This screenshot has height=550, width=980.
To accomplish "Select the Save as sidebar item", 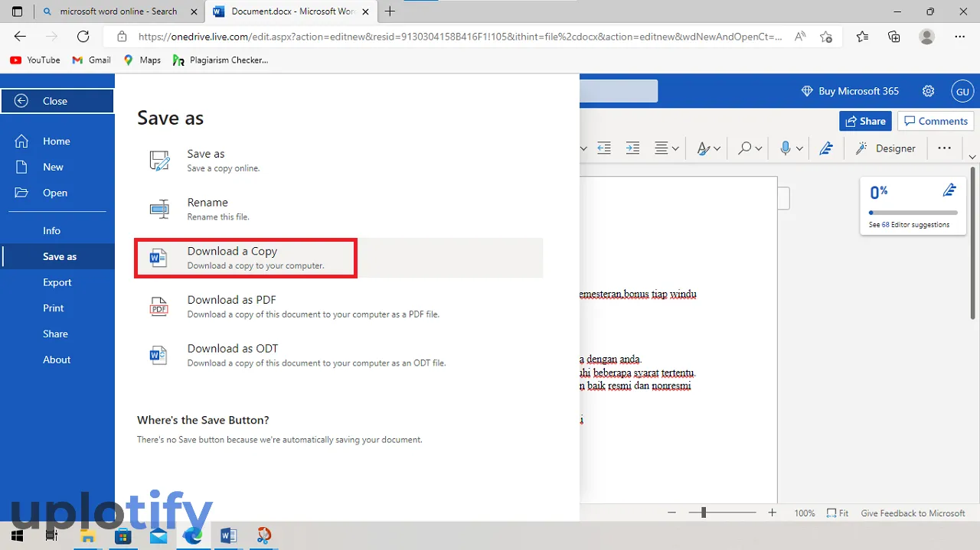I will pyautogui.click(x=58, y=256).
